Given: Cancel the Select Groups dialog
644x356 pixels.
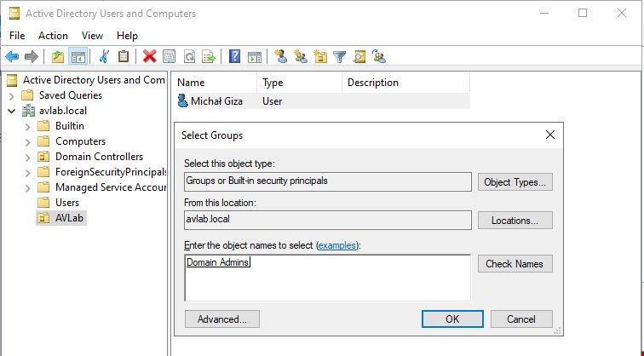Looking at the screenshot, I should tap(521, 319).
